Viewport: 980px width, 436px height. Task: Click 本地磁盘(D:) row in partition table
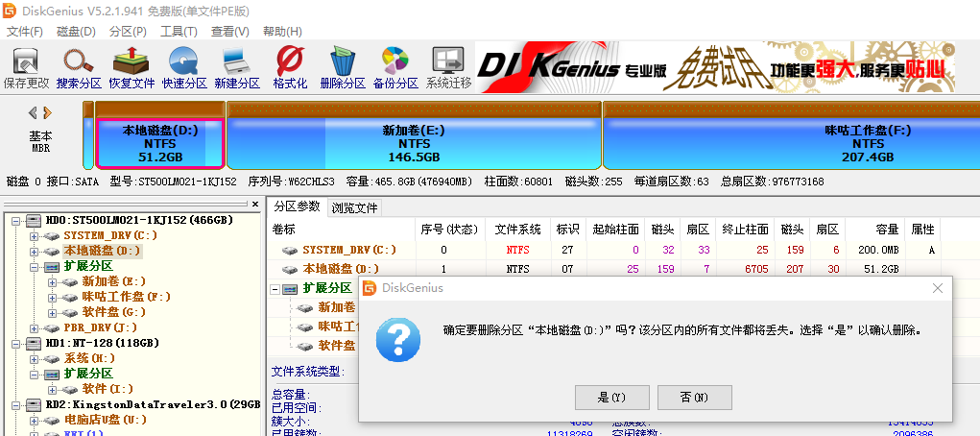coord(604,269)
